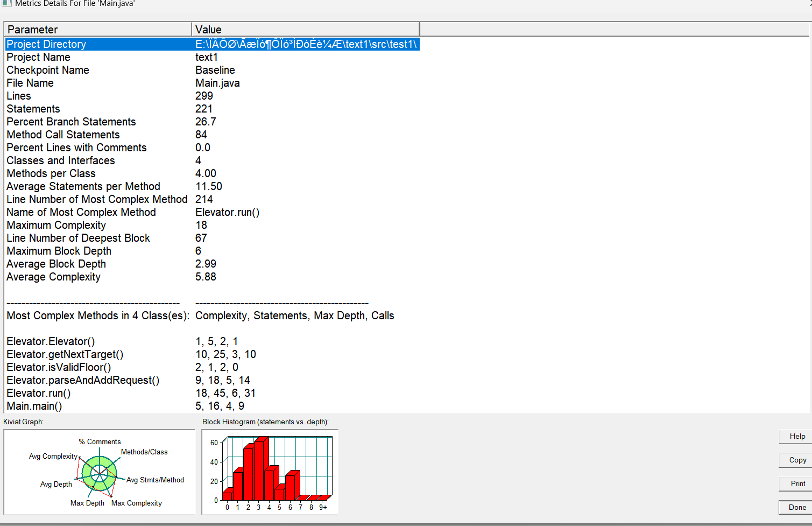Select Name of Most Complex Method row
812x526 pixels.
pyautogui.click(x=212, y=212)
